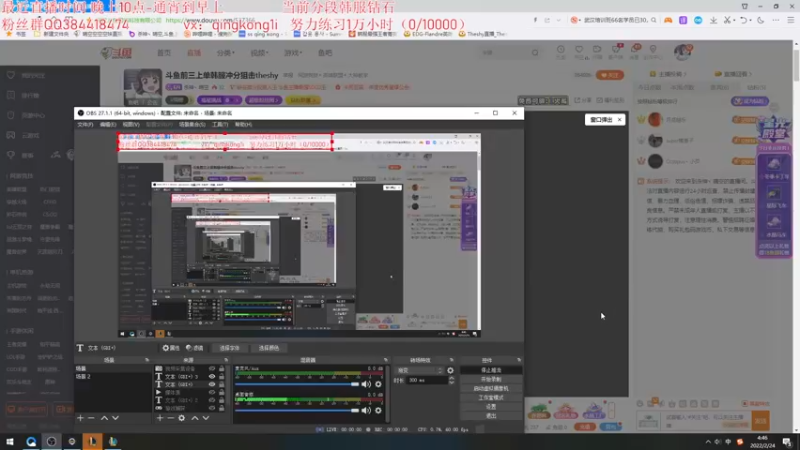The height and width of the screenshot is (450, 800).
Task: Open source properties gear in Sources footer
Action: pyautogui.click(x=182, y=418)
